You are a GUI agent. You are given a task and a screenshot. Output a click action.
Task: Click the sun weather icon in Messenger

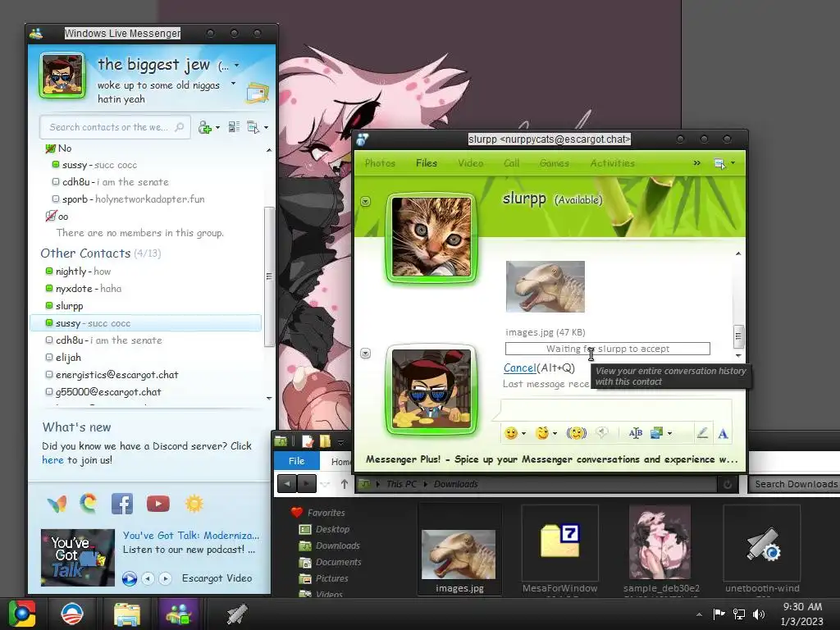pos(194,504)
